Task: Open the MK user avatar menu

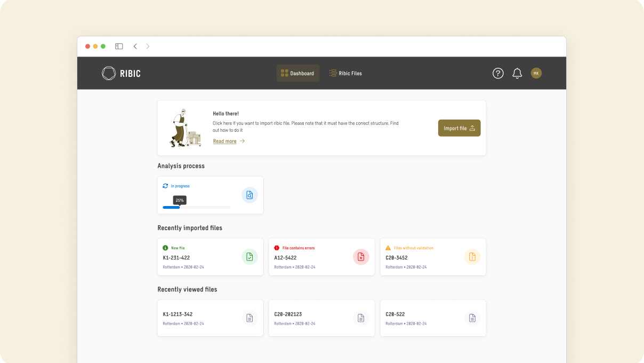Action: pyautogui.click(x=536, y=73)
